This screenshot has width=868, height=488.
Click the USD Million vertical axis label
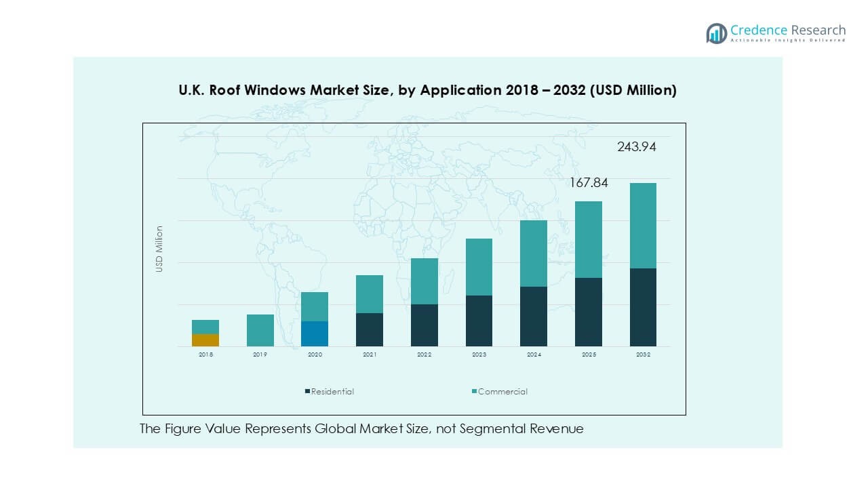(x=159, y=249)
